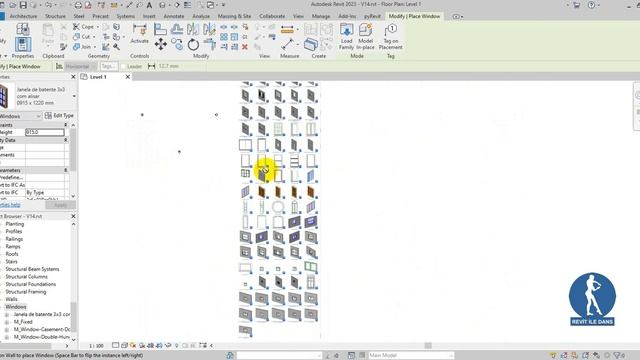This screenshot has width=640, height=360.
Task: Click Load Family button
Action: point(347,36)
